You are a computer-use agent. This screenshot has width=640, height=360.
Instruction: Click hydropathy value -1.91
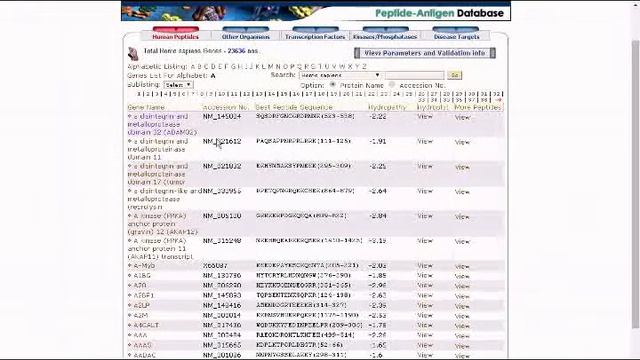378,142
